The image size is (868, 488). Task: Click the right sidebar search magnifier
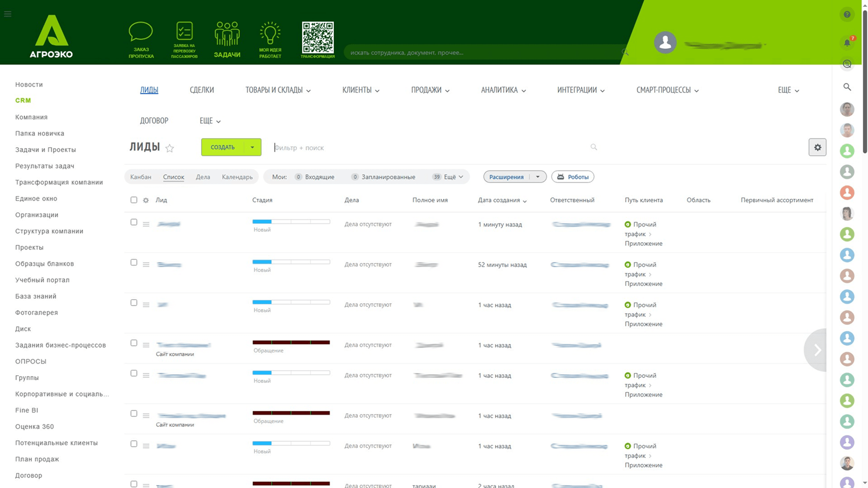(847, 87)
